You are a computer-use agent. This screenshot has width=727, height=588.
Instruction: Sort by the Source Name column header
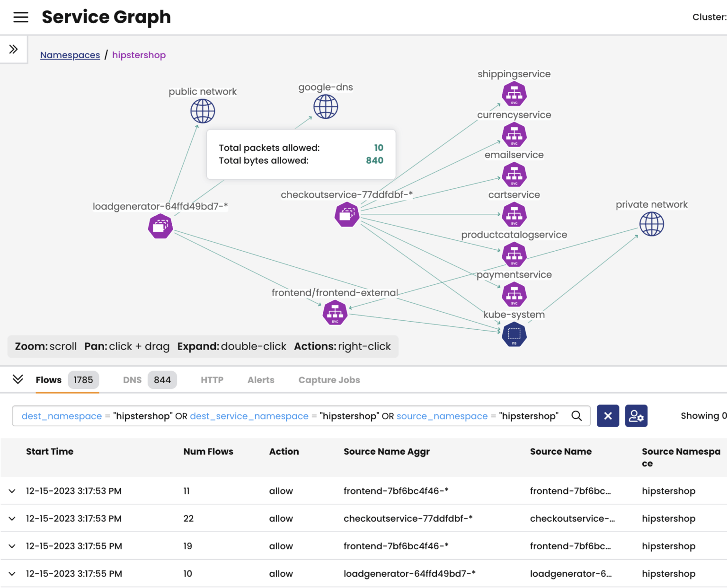pos(561,451)
